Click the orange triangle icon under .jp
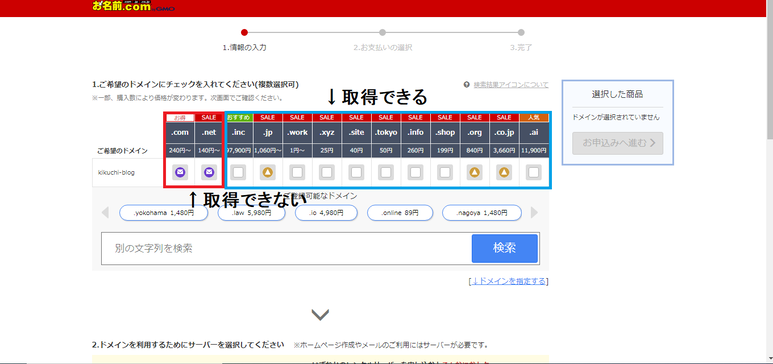The width and height of the screenshot is (773, 364). click(x=268, y=172)
